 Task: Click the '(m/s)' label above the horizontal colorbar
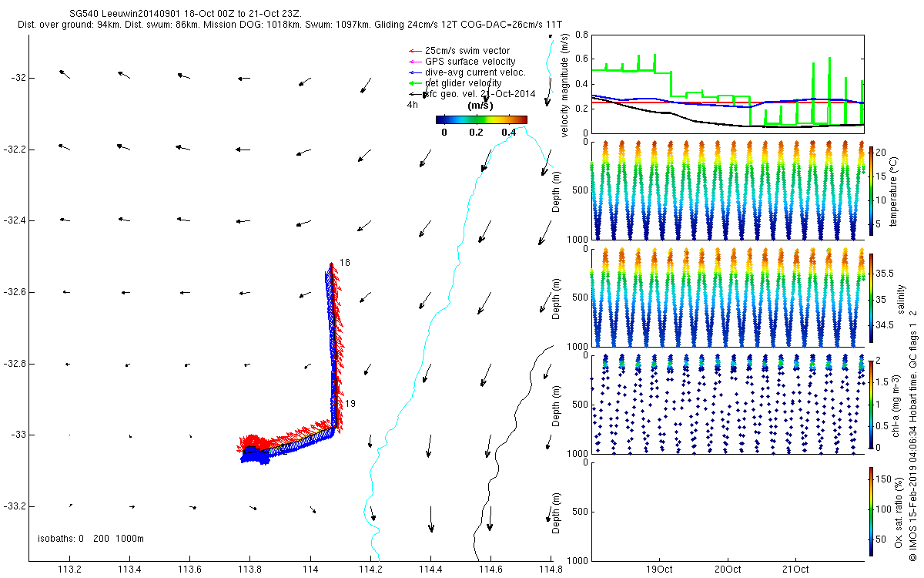[481, 106]
